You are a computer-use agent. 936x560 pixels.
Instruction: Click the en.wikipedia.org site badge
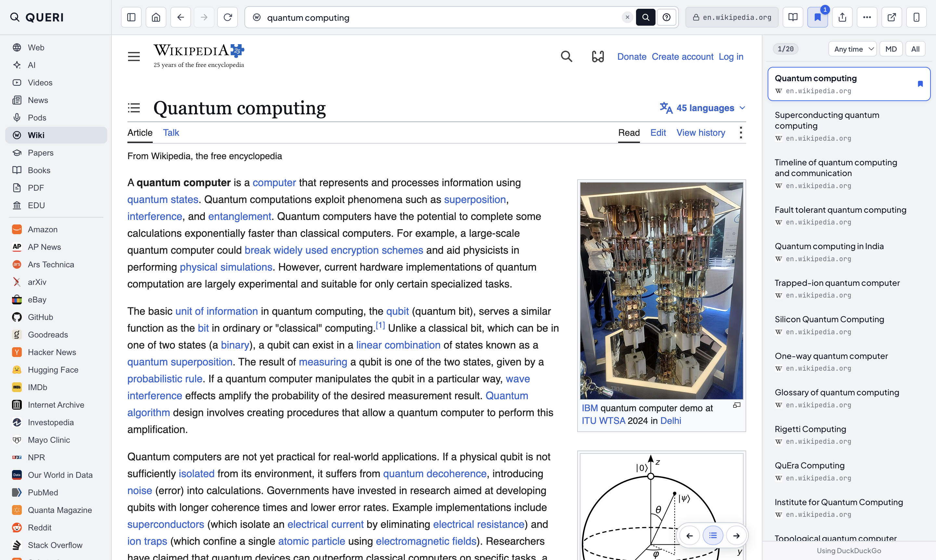tap(732, 17)
